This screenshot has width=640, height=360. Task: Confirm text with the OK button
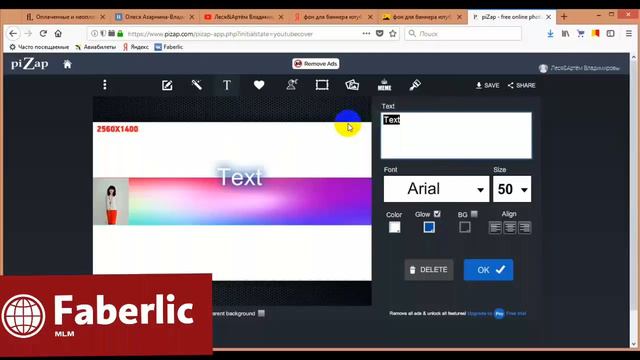488,270
